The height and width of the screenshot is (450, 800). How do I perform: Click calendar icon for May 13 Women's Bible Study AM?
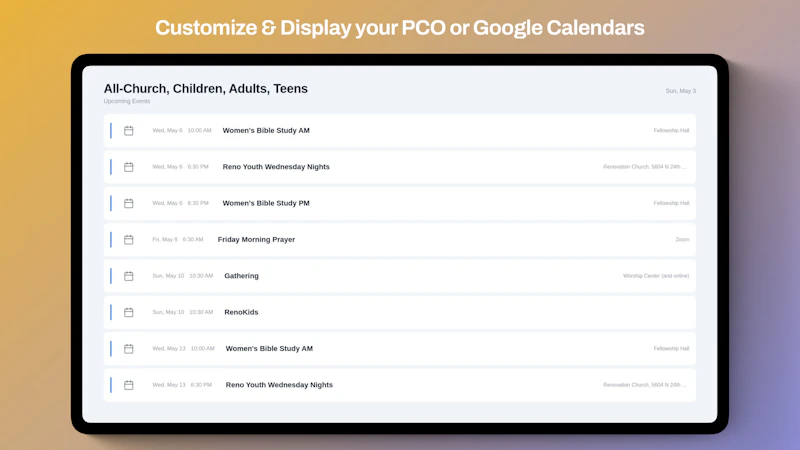pos(129,348)
